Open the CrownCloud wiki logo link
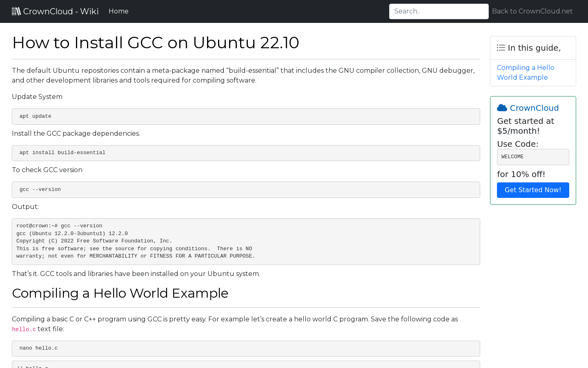This screenshot has width=588, height=368. coord(55,11)
